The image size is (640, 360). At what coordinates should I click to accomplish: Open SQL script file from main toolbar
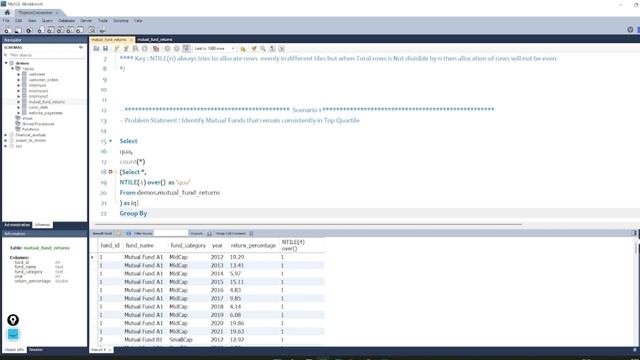coord(18,30)
